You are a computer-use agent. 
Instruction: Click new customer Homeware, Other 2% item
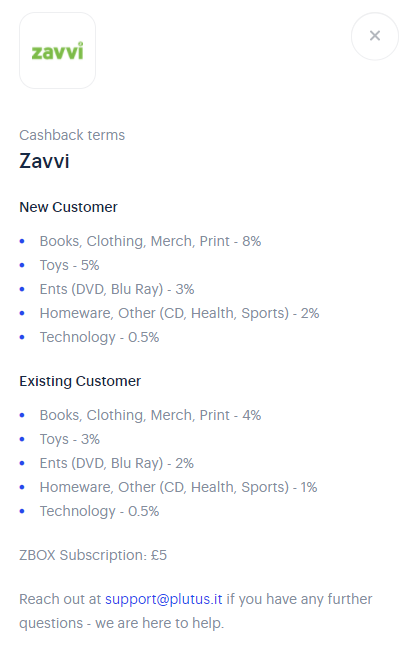(179, 313)
